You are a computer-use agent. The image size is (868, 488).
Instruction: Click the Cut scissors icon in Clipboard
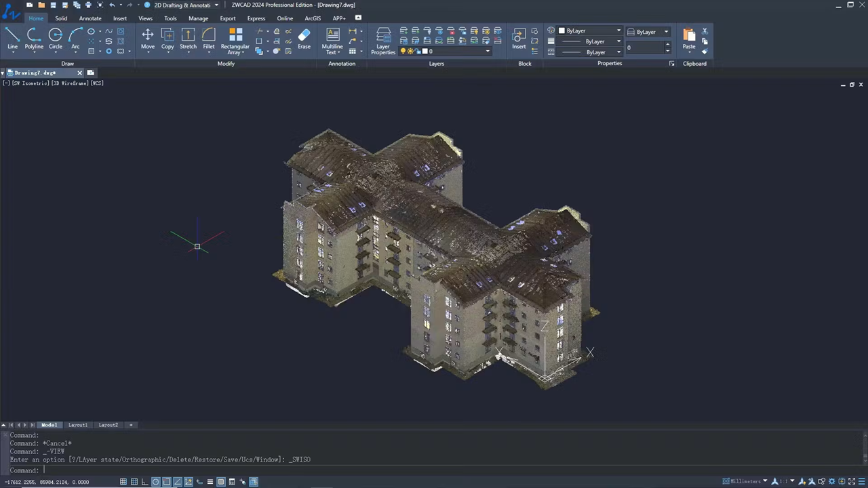705,31
